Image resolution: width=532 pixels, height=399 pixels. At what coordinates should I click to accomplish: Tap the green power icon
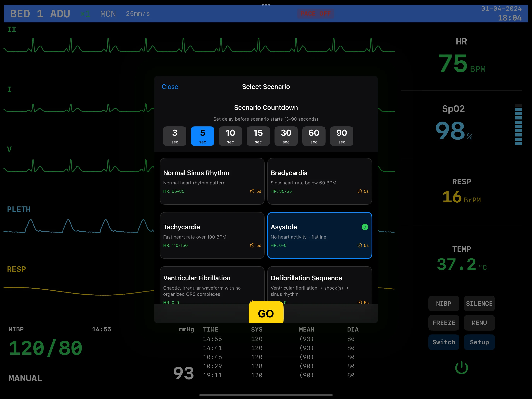click(461, 367)
